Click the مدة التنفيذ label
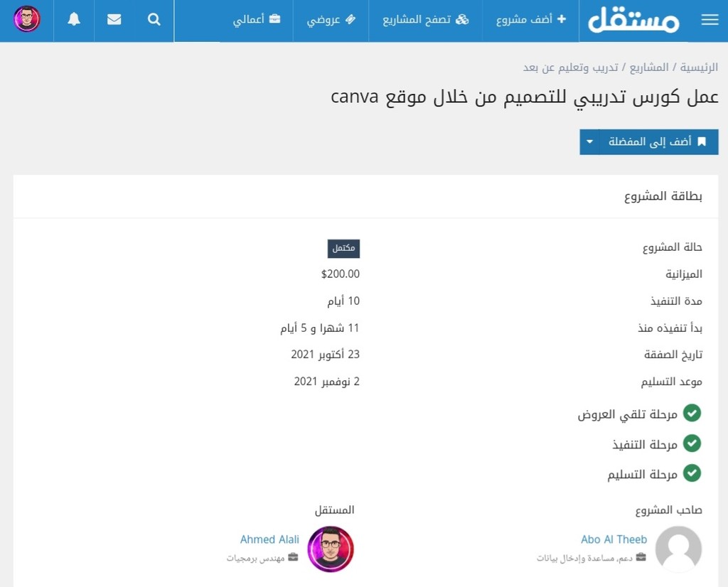This screenshot has height=587, width=728. 676,301
